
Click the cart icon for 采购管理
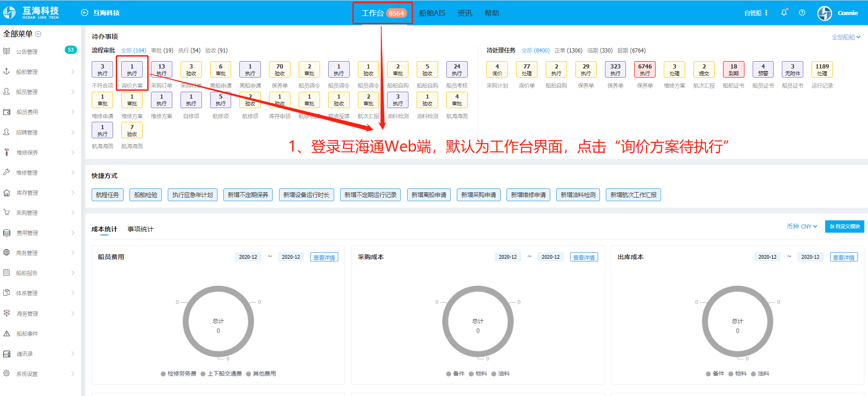6,212
